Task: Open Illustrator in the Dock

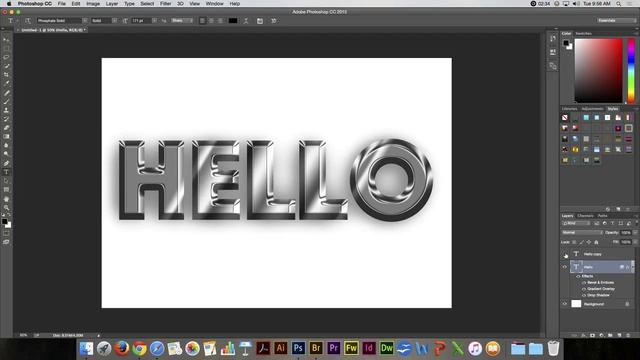Action: pos(280,348)
